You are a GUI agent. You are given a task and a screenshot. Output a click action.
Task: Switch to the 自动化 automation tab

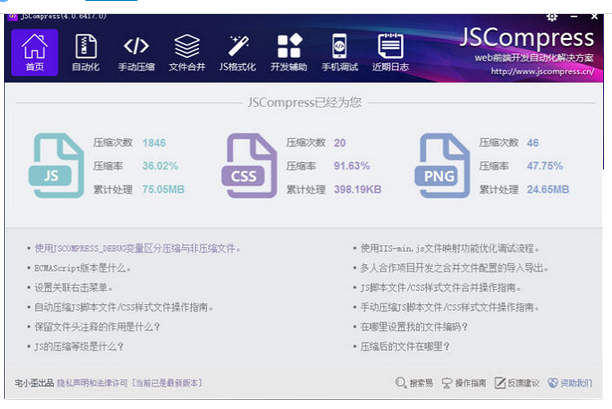[85, 52]
